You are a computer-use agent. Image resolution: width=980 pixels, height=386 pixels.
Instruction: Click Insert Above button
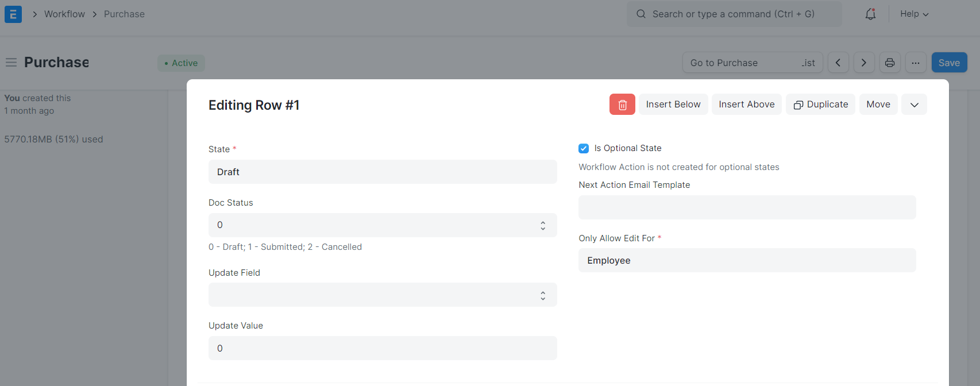(747, 105)
